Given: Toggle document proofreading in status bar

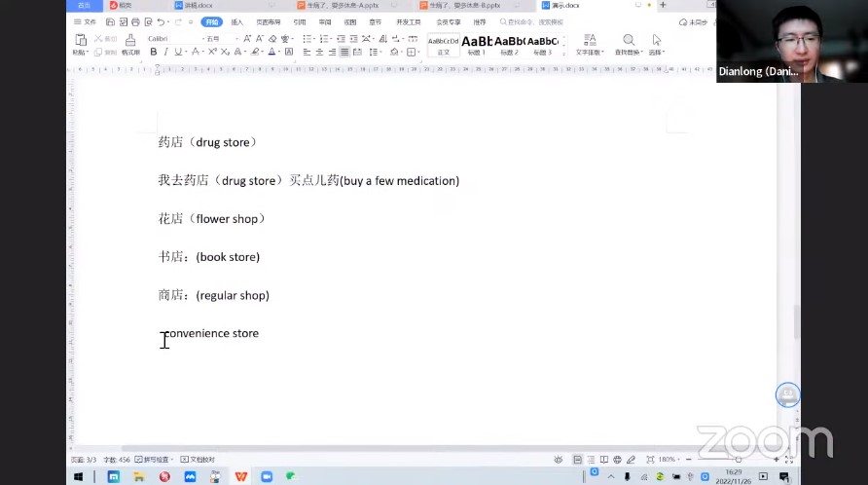Looking at the screenshot, I should tap(198, 460).
